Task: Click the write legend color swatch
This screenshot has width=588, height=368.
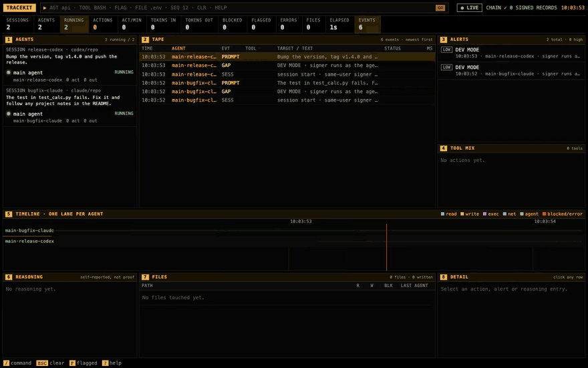Action: click(462, 214)
